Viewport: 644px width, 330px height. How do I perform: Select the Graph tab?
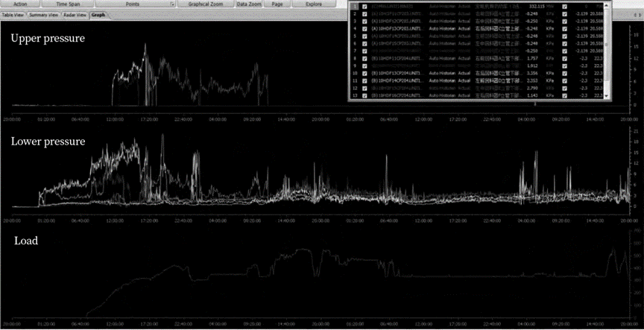(x=98, y=15)
